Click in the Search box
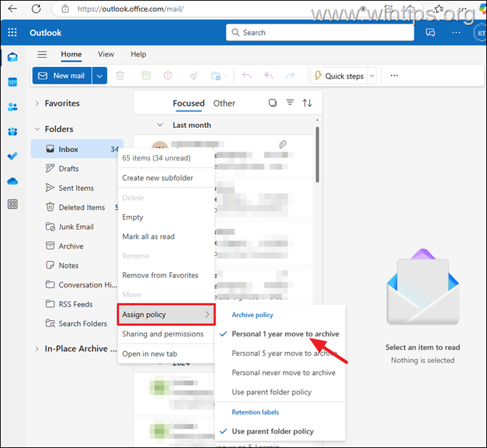 click(320, 33)
